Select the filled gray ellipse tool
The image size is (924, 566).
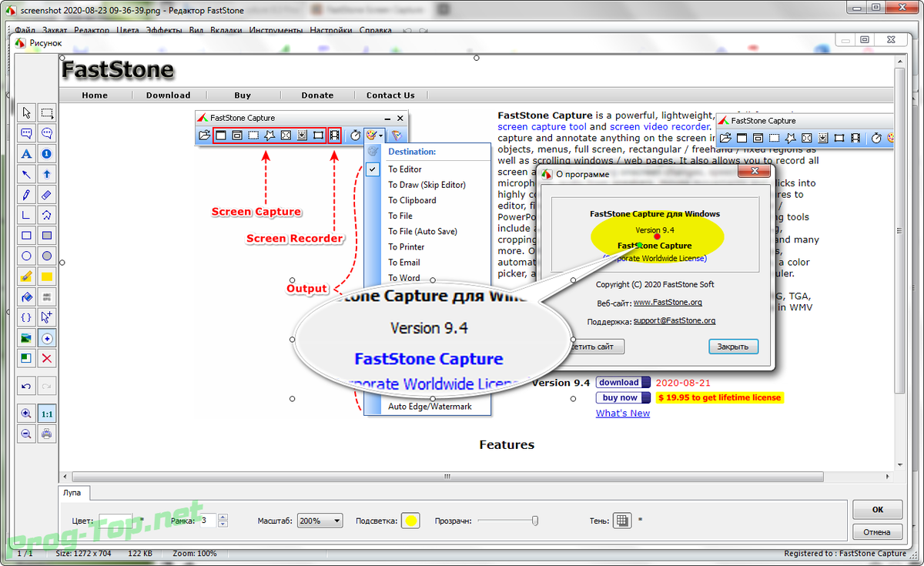pyautogui.click(x=47, y=256)
